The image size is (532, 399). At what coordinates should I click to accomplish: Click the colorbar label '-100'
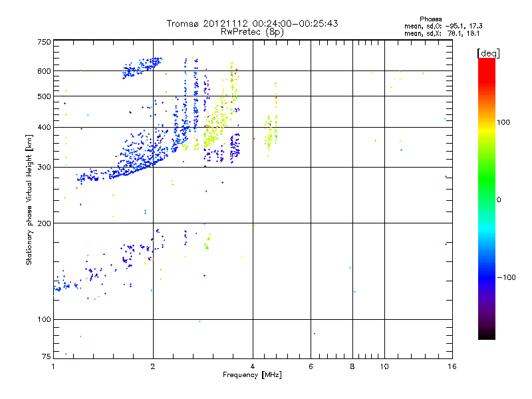(506, 277)
